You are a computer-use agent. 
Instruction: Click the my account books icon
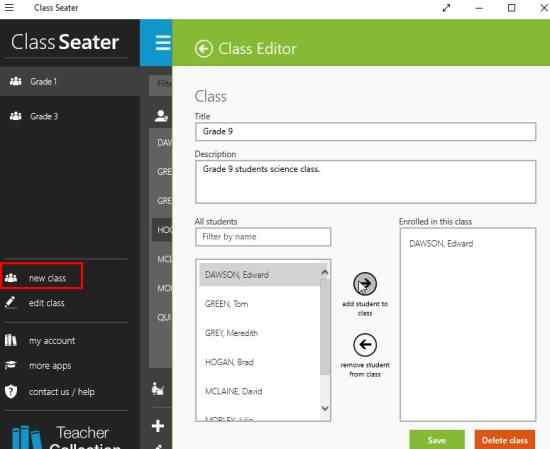point(10,340)
